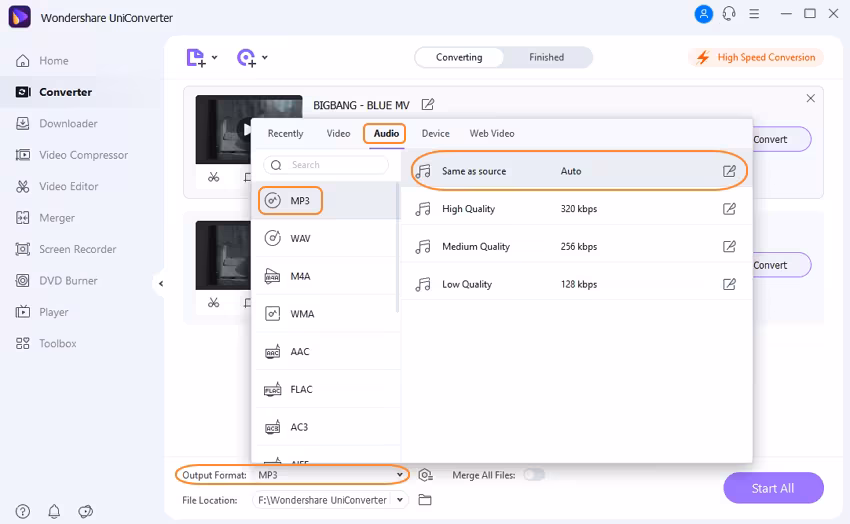Image resolution: width=850 pixels, height=524 pixels.
Task: Show the Finished list tab
Action: (546, 57)
